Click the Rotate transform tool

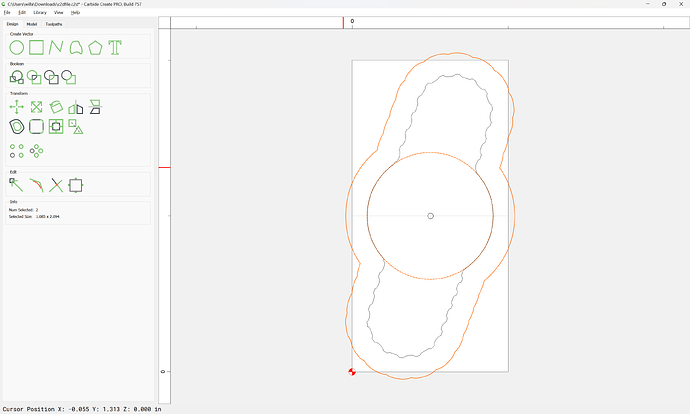coord(56,107)
